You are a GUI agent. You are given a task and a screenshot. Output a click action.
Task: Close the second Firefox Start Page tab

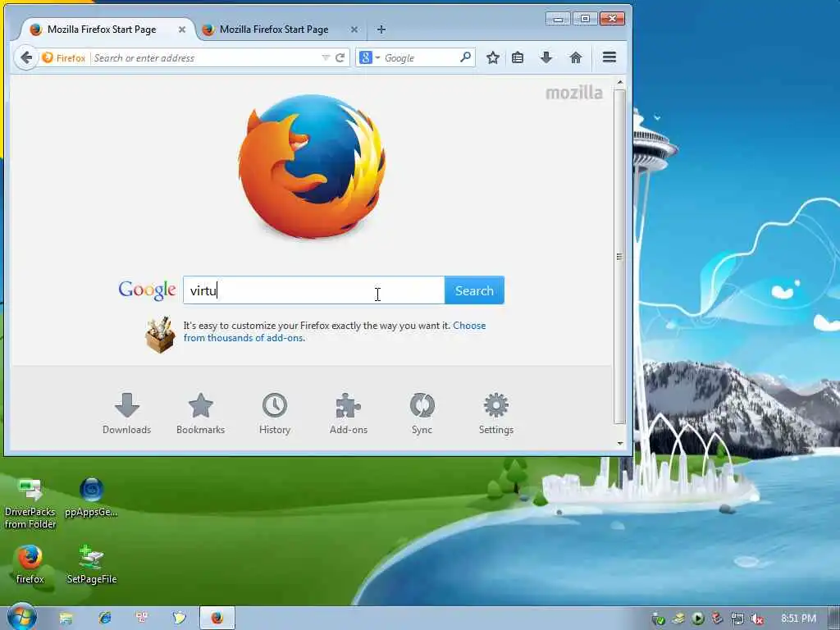[354, 30]
